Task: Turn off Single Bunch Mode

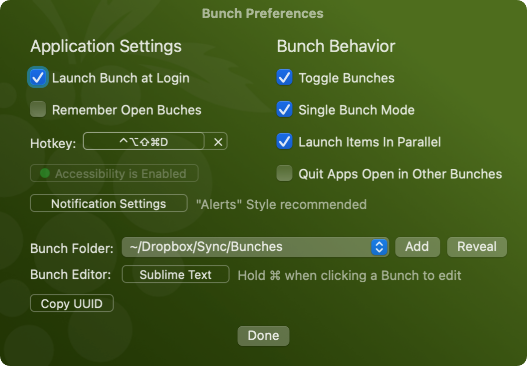Action: [284, 110]
